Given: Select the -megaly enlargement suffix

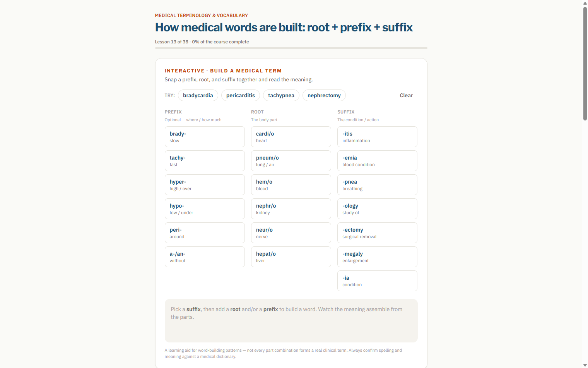Looking at the screenshot, I should pos(377,257).
